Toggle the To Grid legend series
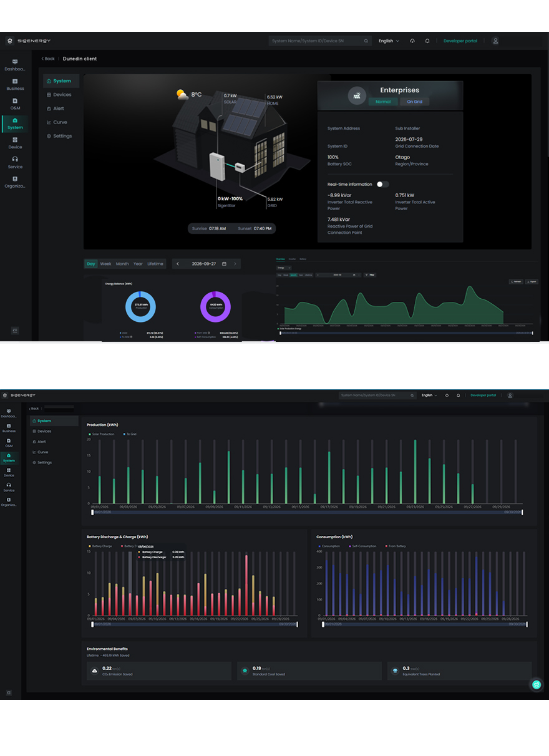Viewport: 549px width, 756px height. pos(129,434)
